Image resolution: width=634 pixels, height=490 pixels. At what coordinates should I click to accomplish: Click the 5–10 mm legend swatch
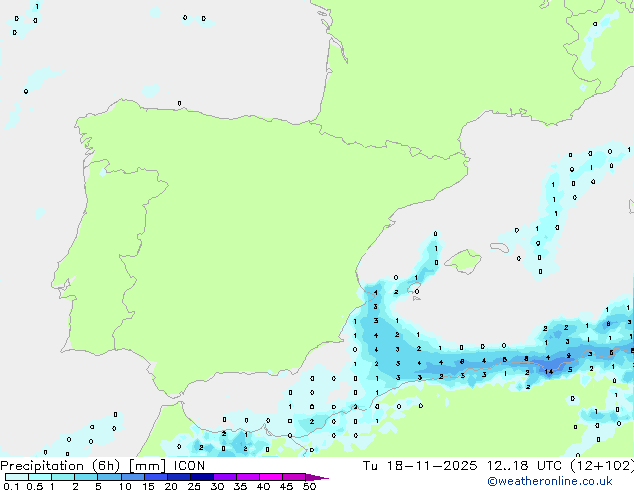point(110,477)
